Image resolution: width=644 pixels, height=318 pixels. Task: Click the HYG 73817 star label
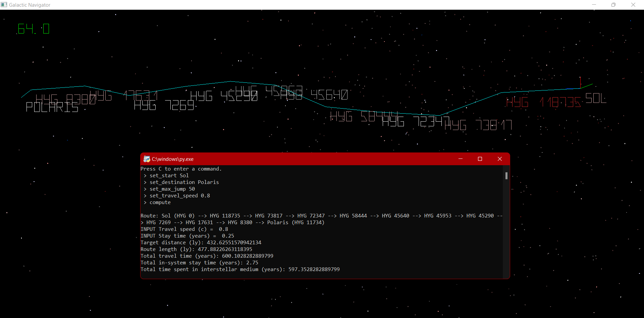tap(478, 125)
